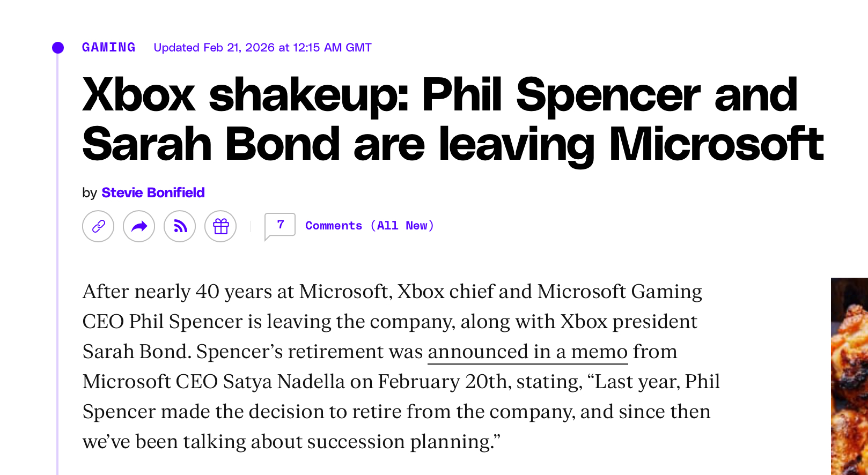Copy the article link with the chain icon
The width and height of the screenshot is (868, 475).
(98, 226)
